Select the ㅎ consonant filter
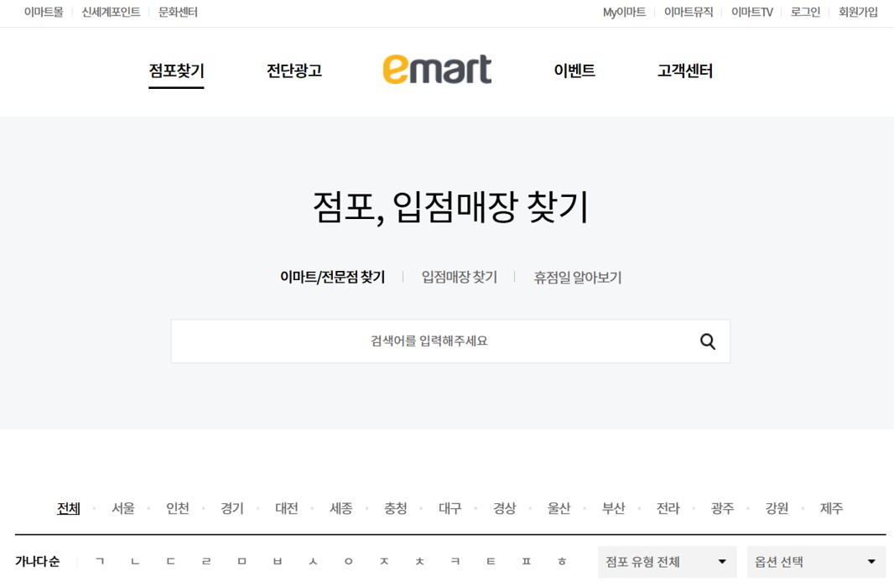Viewport: 894px width, 588px height. point(562,562)
